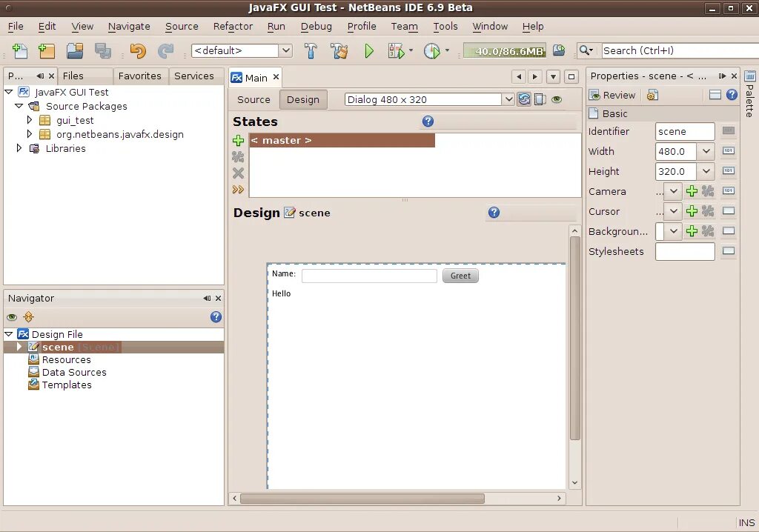Click the Clean and Build icon
The image size is (759, 532).
tap(339, 50)
